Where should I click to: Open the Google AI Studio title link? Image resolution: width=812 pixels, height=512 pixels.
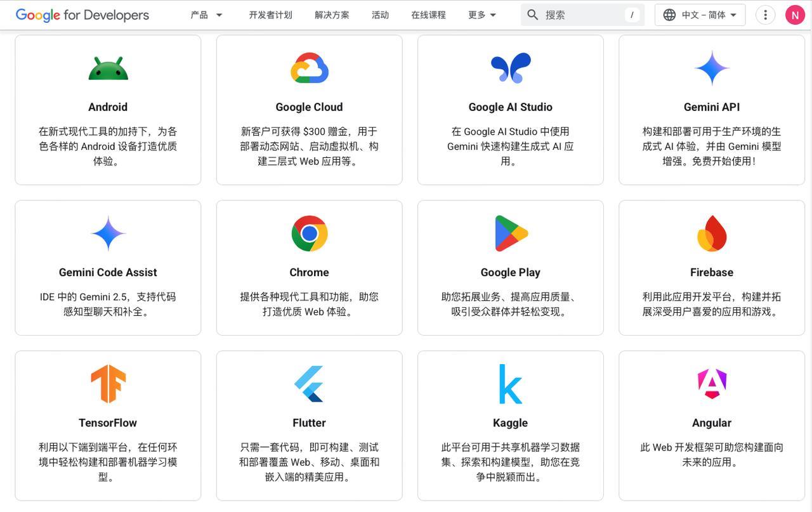coord(511,107)
